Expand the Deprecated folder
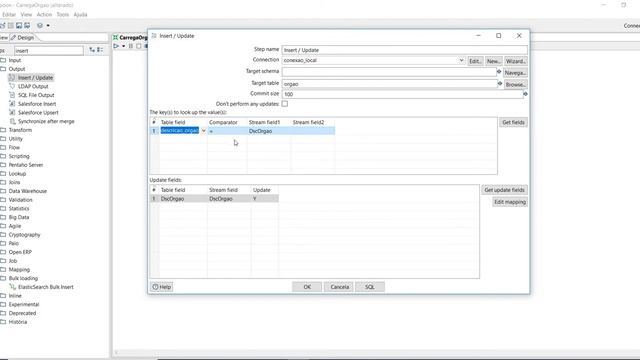This screenshot has width=640, height=360. click(3, 313)
